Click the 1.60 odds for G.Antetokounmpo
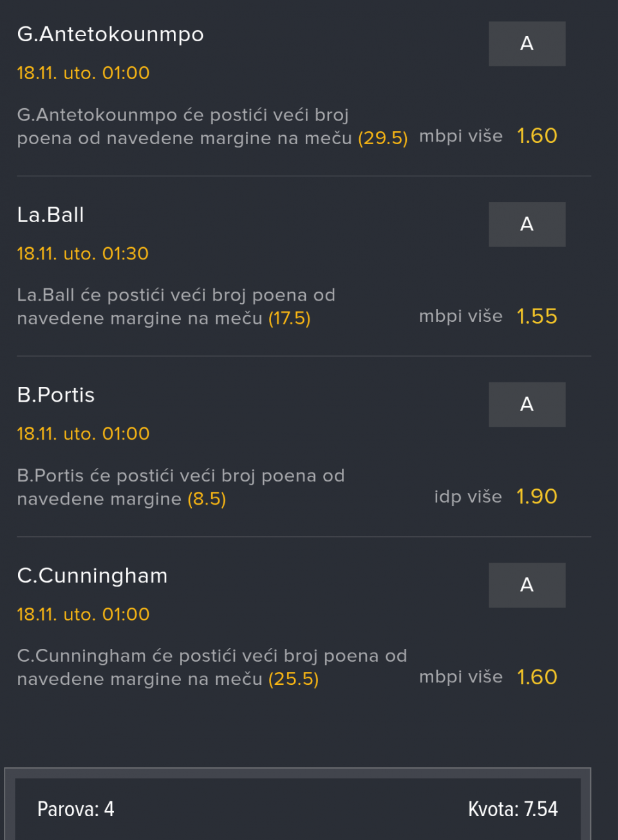The width and height of the screenshot is (618, 840). 537,136
